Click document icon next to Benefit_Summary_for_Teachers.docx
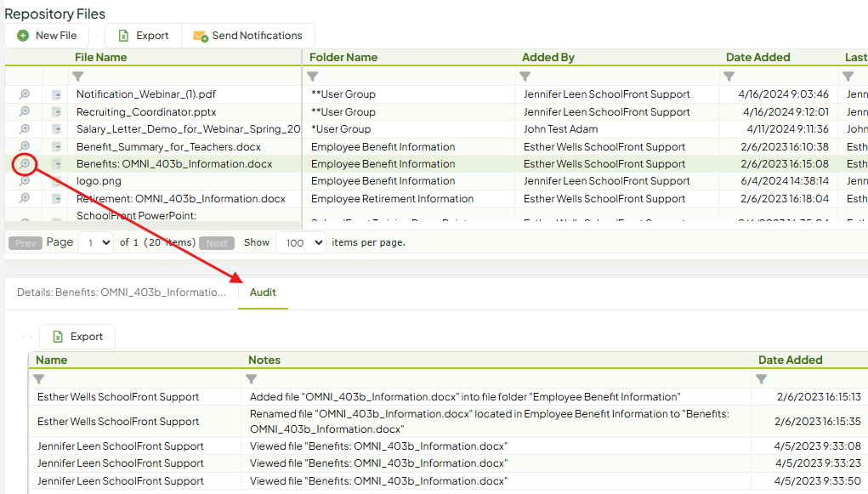The width and height of the screenshot is (868, 494). [x=56, y=147]
